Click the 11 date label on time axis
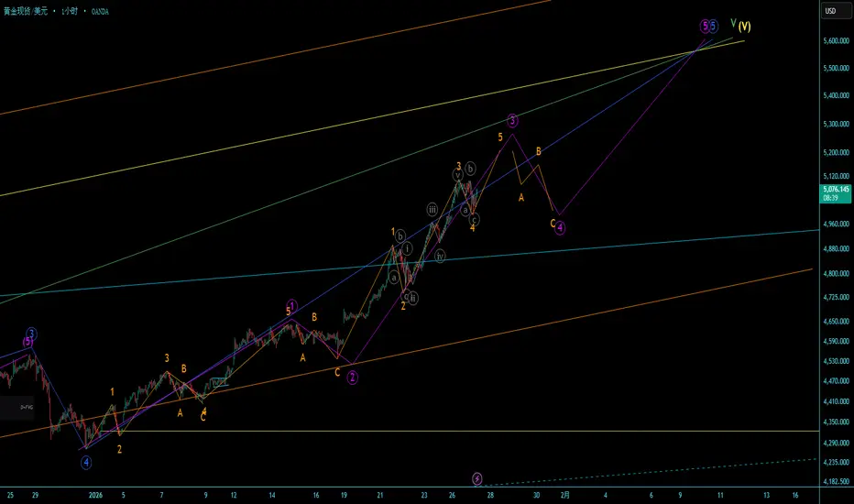854x504 pixels. point(720,495)
